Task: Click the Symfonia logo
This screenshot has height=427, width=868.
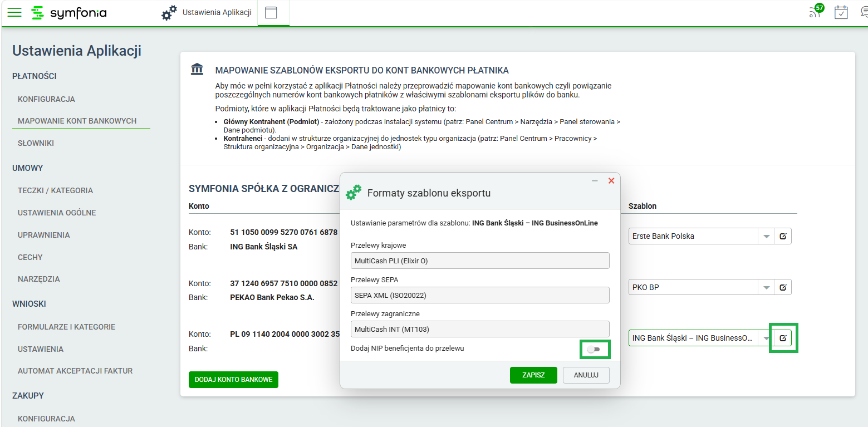Action: 68,13
